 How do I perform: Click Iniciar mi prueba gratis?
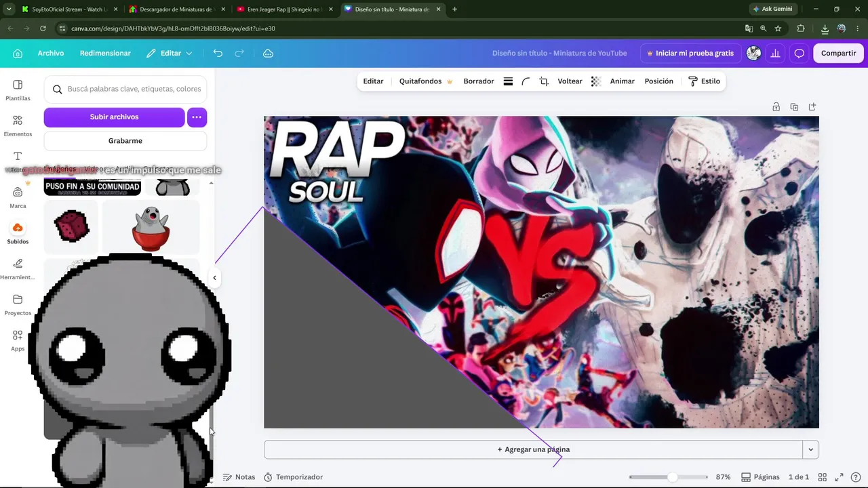(690, 54)
